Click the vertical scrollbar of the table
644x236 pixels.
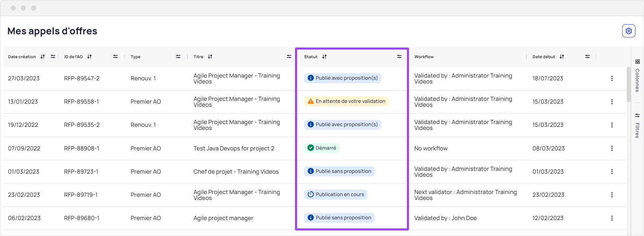[629, 85]
